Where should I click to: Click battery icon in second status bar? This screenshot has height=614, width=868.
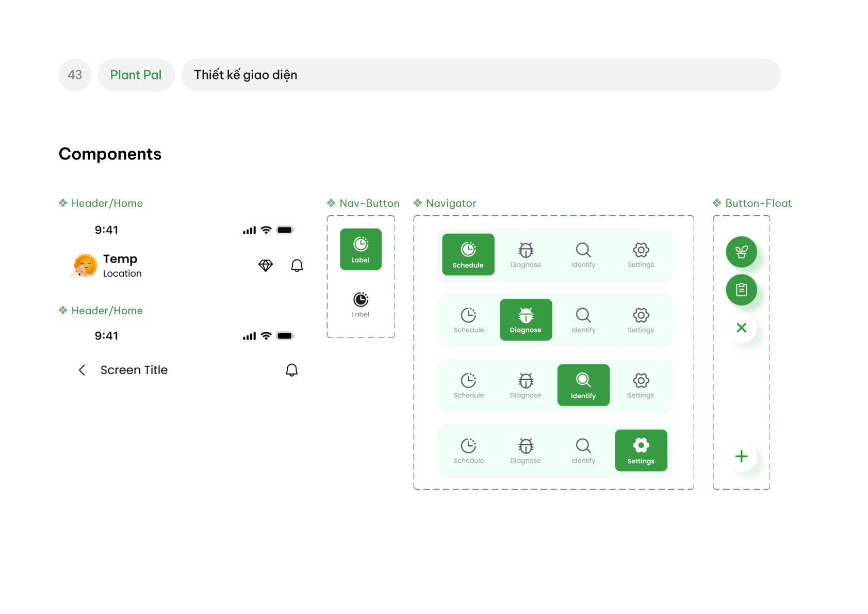point(285,336)
